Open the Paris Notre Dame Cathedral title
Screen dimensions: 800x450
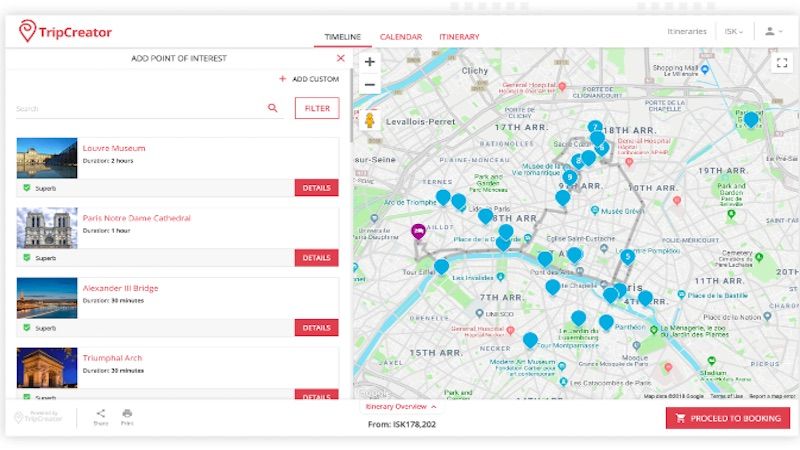pyautogui.click(x=137, y=218)
